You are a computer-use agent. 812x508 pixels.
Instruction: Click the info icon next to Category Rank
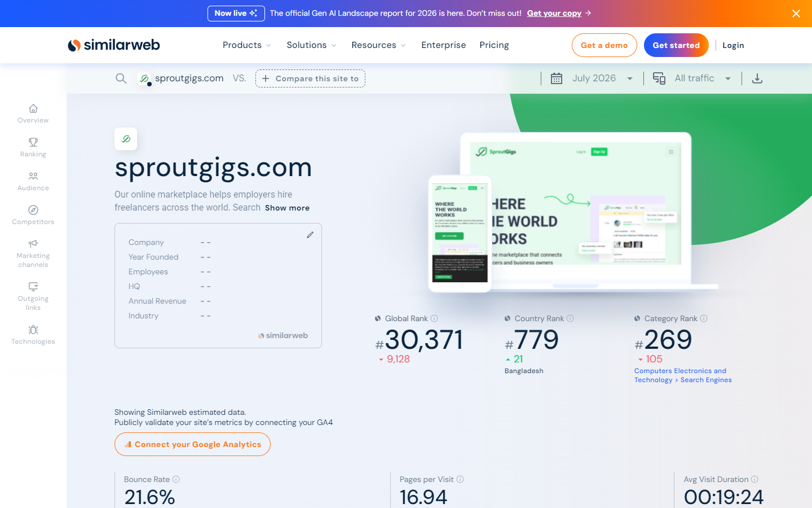click(704, 318)
